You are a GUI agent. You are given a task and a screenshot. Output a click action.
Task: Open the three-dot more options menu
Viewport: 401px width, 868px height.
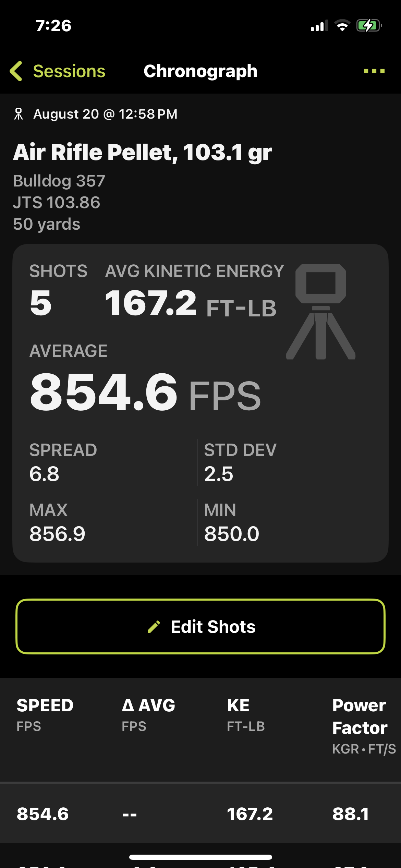coord(374,71)
